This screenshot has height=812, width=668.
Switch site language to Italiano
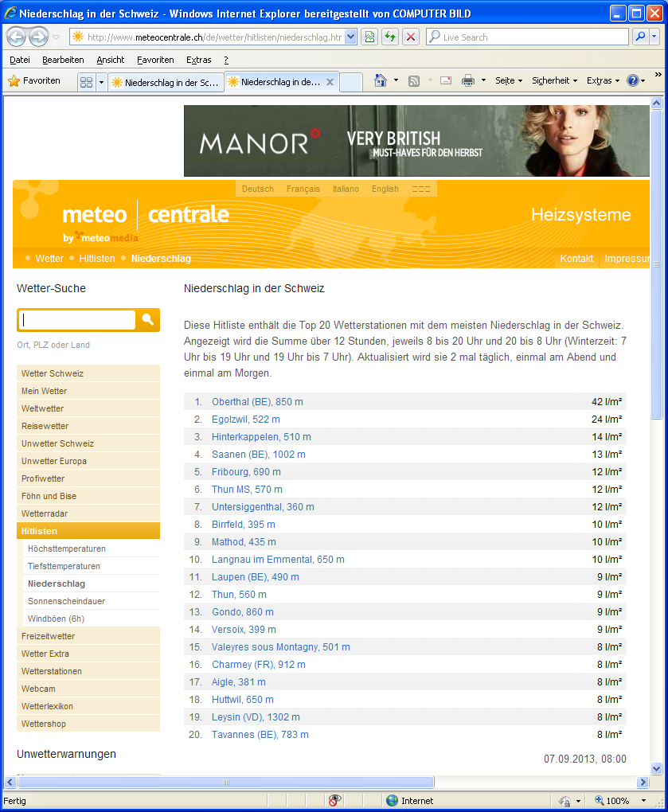(346, 189)
